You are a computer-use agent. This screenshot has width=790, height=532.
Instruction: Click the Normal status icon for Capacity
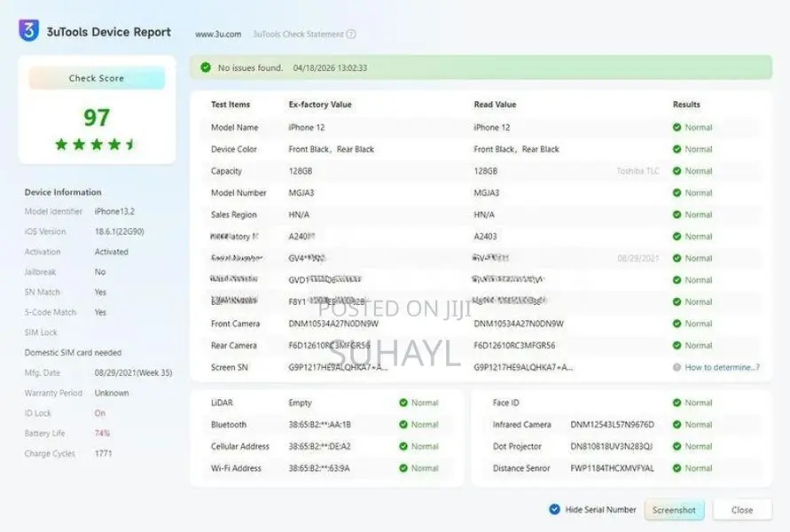tap(677, 171)
